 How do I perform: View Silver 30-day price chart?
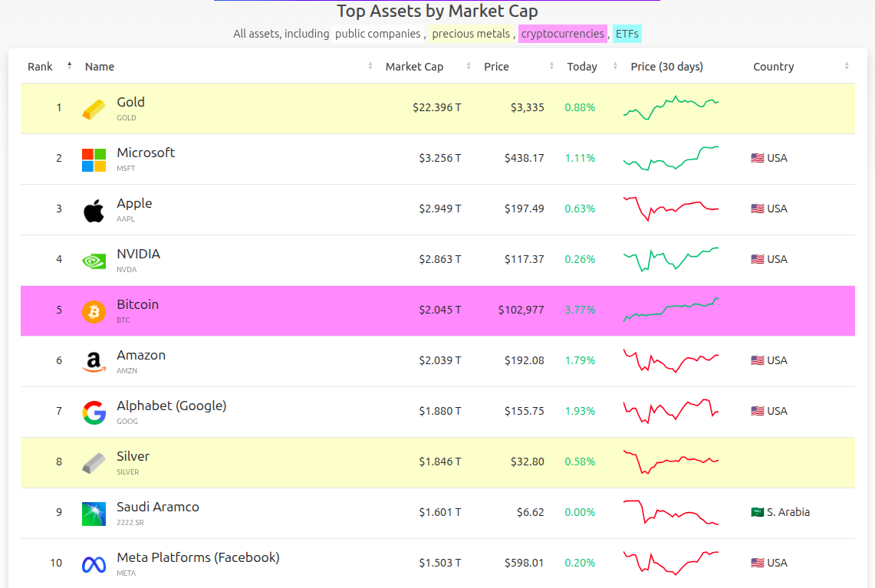[x=671, y=462]
